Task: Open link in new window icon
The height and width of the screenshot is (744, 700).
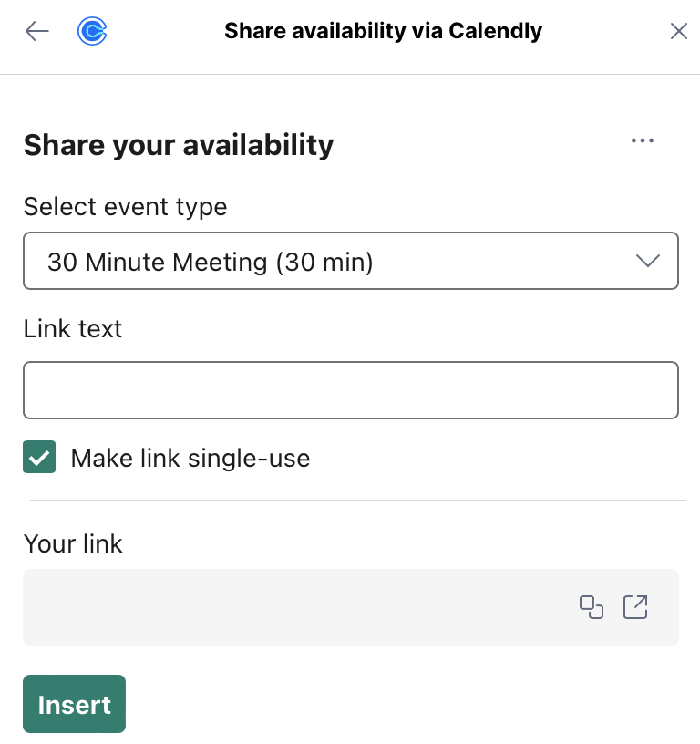Action: pyautogui.click(x=635, y=607)
